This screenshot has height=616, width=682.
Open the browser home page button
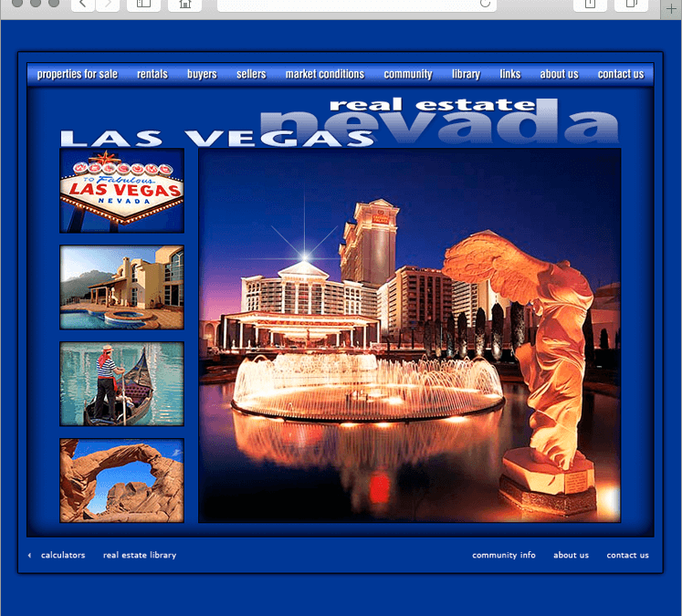click(x=185, y=5)
